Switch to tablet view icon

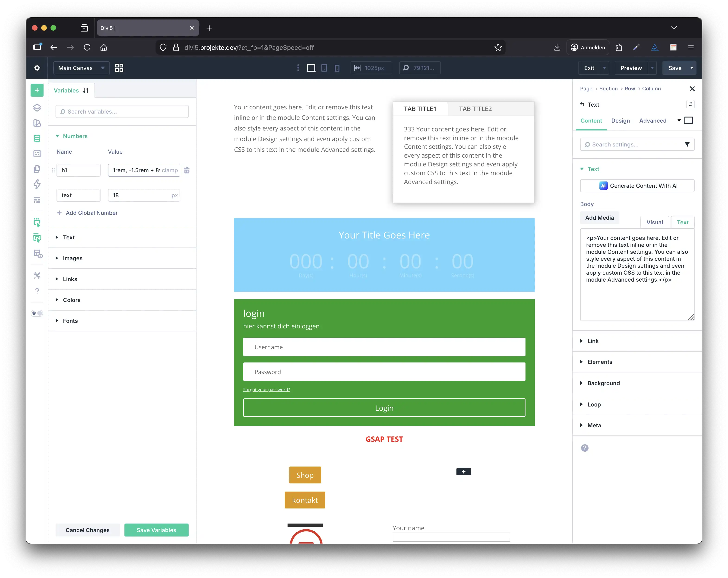pyautogui.click(x=324, y=68)
